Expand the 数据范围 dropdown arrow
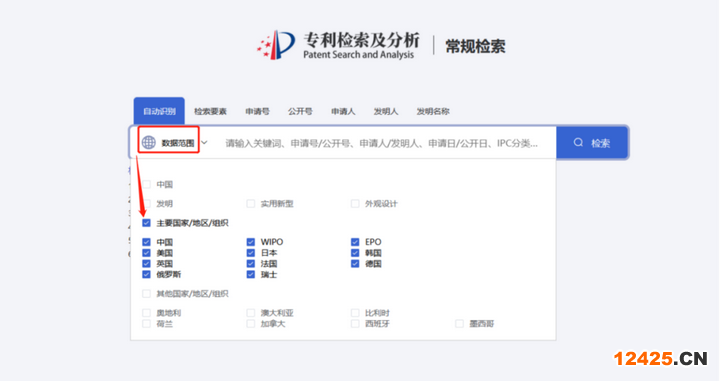 [204, 142]
